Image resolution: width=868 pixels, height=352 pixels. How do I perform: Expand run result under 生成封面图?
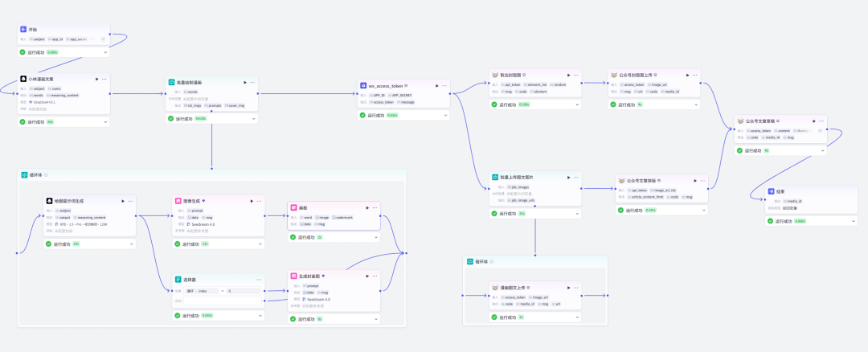coord(376,319)
